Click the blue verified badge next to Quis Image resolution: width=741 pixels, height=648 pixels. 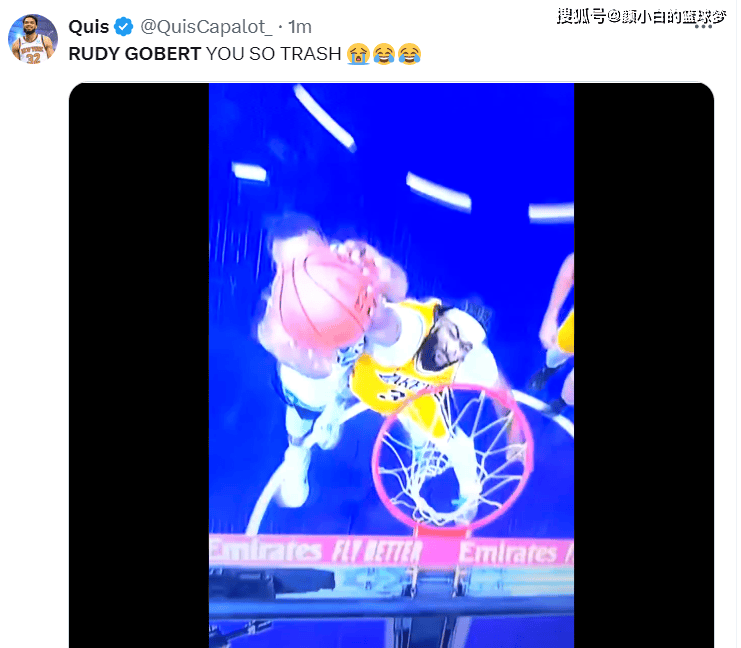(124, 26)
